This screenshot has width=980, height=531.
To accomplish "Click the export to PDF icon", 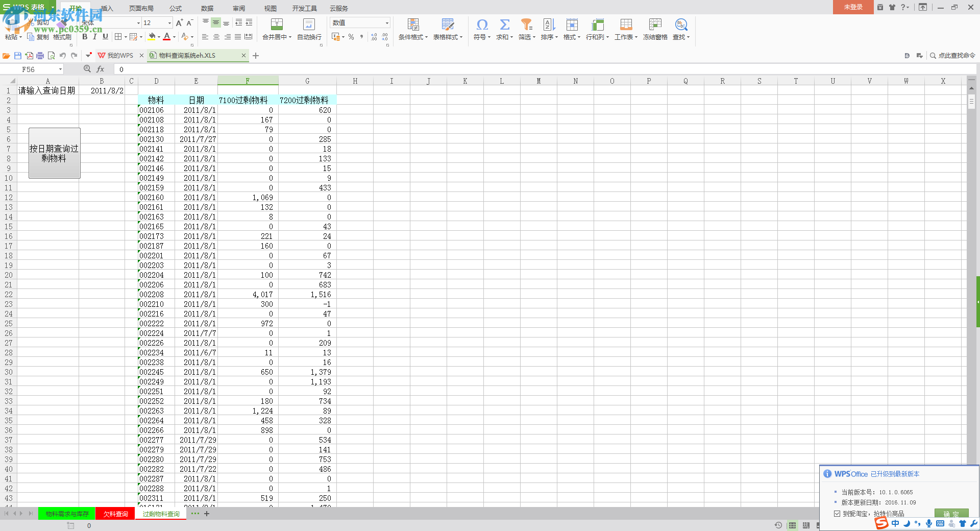I will coord(29,55).
